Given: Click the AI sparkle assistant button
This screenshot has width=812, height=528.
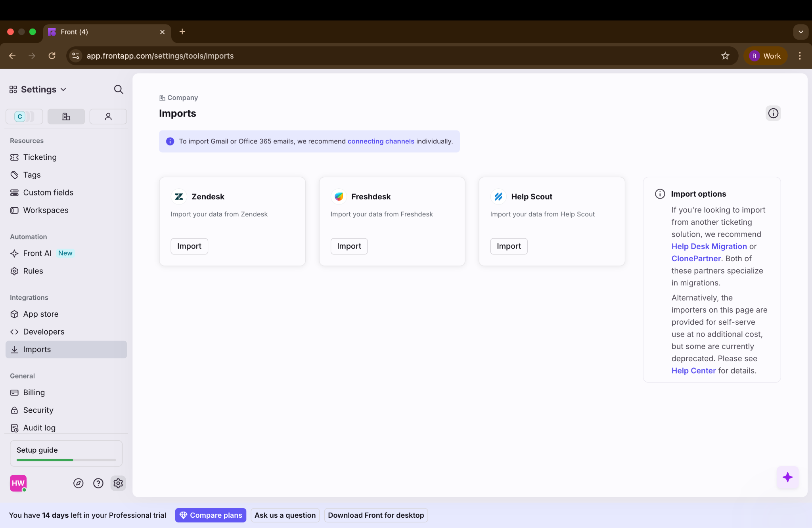Looking at the screenshot, I should point(787,478).
